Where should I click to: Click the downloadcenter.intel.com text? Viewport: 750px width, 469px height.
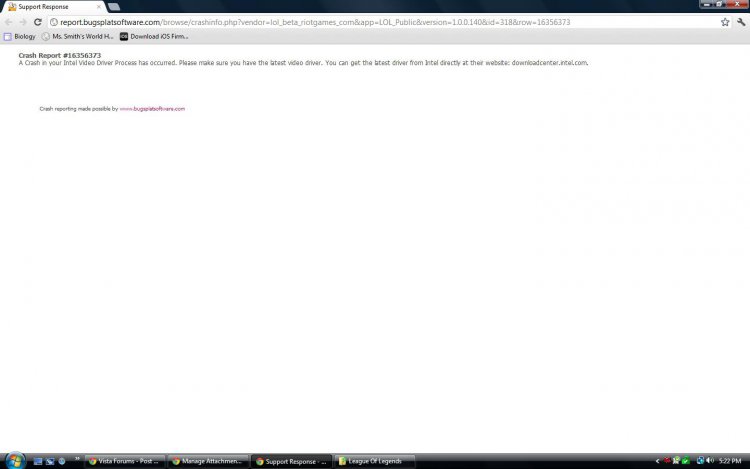click(550, 63)
